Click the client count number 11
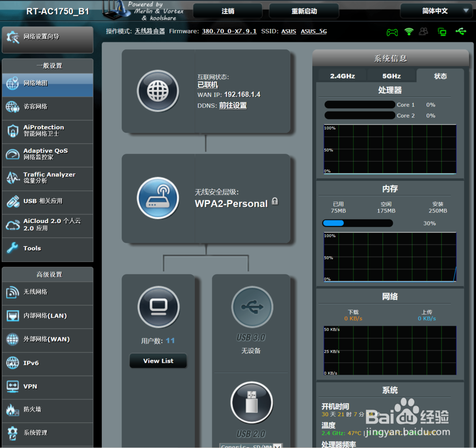Screen dimensions: 476x448 [170, 341]
